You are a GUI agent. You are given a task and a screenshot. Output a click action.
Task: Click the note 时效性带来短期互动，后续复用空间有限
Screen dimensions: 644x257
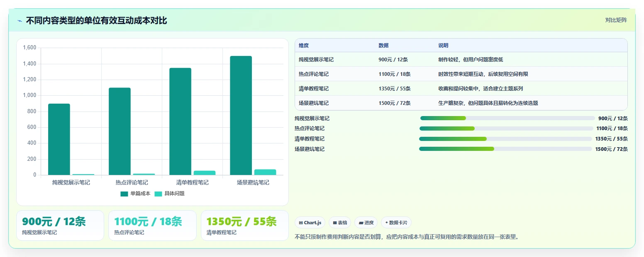pyautogui.click(x=483, y=74)
